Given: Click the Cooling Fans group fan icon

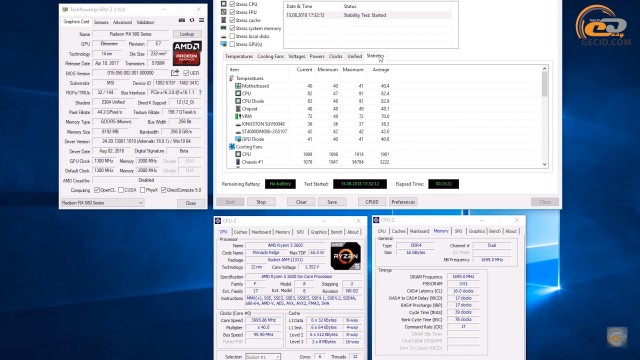Looking at the screenshot, I should pyautogui.click(x=232, y=147).
